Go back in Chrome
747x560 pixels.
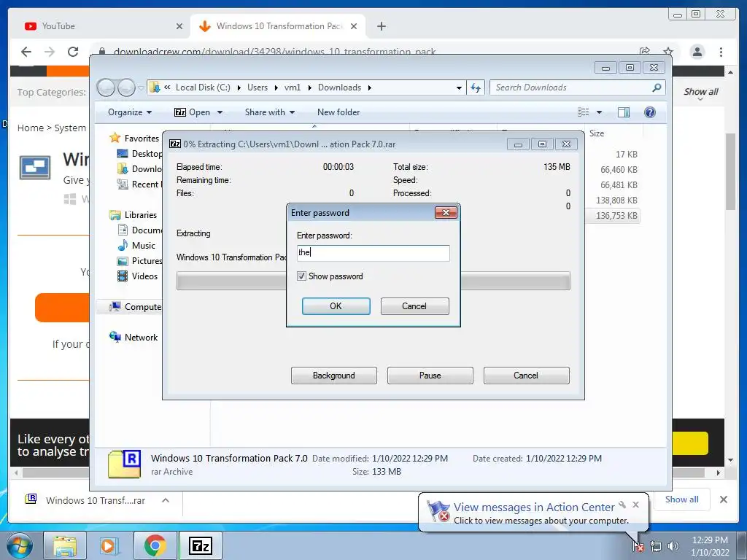(x=26, y=52)
